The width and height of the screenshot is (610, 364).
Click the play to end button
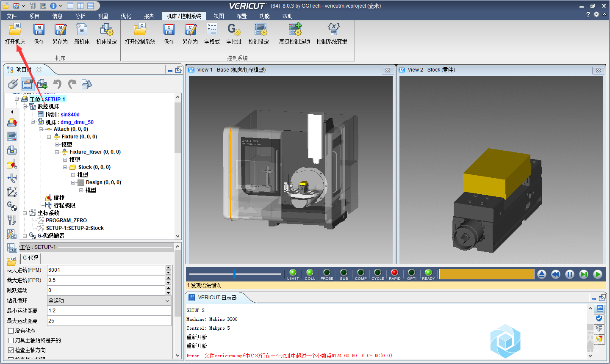tap(598, 274)
